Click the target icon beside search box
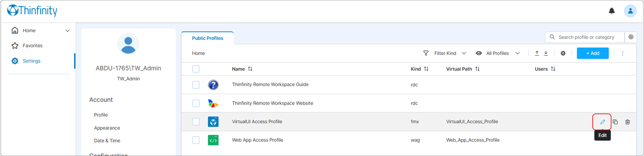The height and width of the screenshot is (156, 644). 631,37
